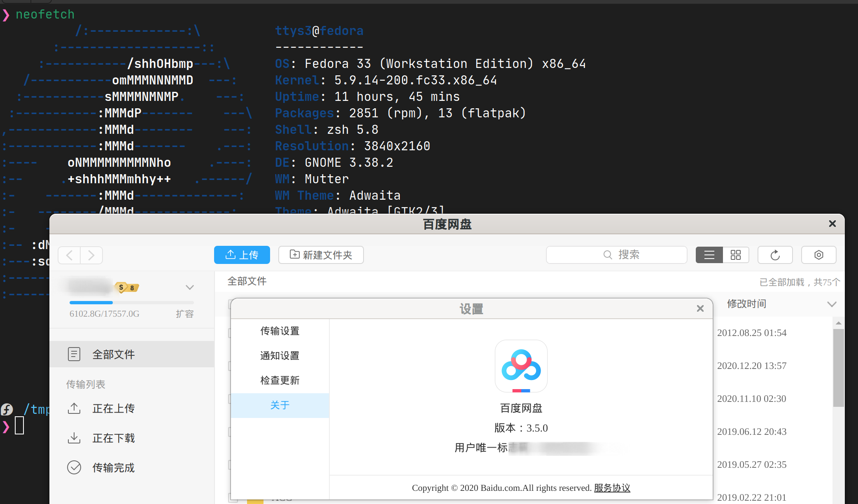Click the document icon beside 全部文件
The width and height of the screenshot is (858, 504).
click(74, 354)
